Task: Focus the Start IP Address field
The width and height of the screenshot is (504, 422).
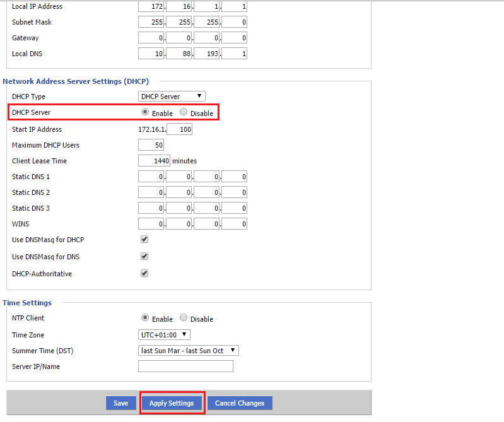Action: (179, 129)
